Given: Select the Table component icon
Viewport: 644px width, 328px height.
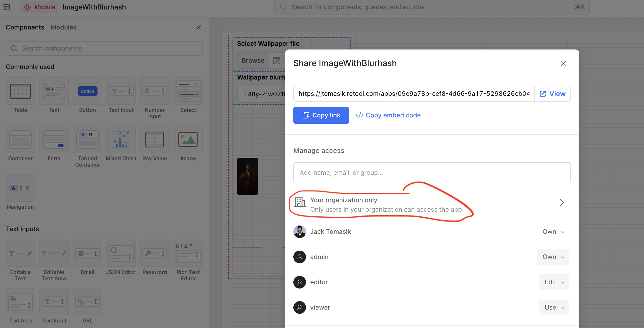Looking at the screenshot, I should pos(21,91).
